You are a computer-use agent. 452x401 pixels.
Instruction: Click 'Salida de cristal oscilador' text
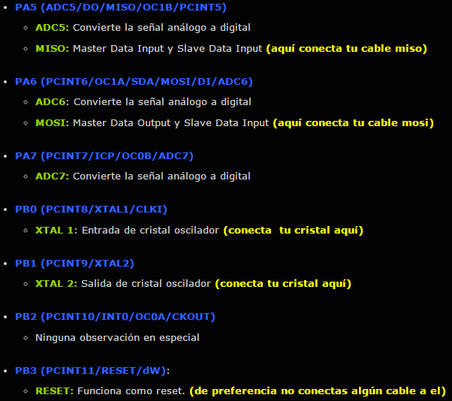point(146,284)
